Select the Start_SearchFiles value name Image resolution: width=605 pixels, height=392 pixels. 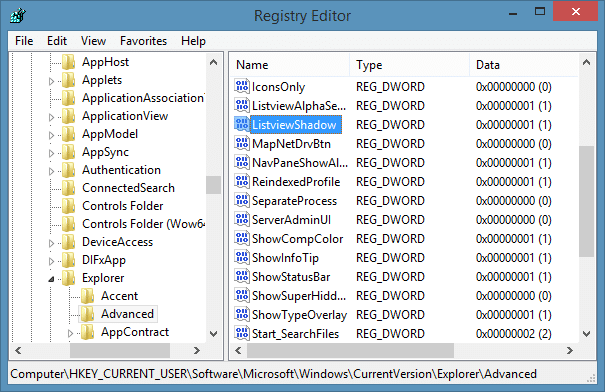coord(296,334)
